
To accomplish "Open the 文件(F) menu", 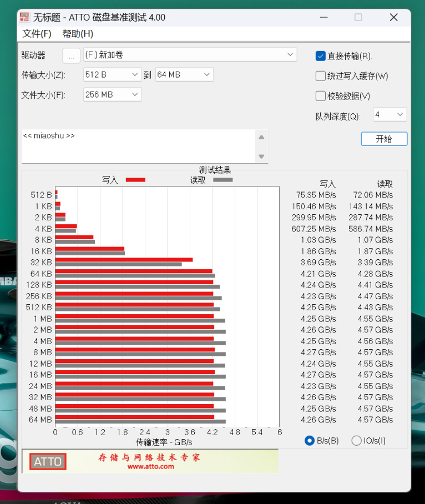I will point(37,34).
